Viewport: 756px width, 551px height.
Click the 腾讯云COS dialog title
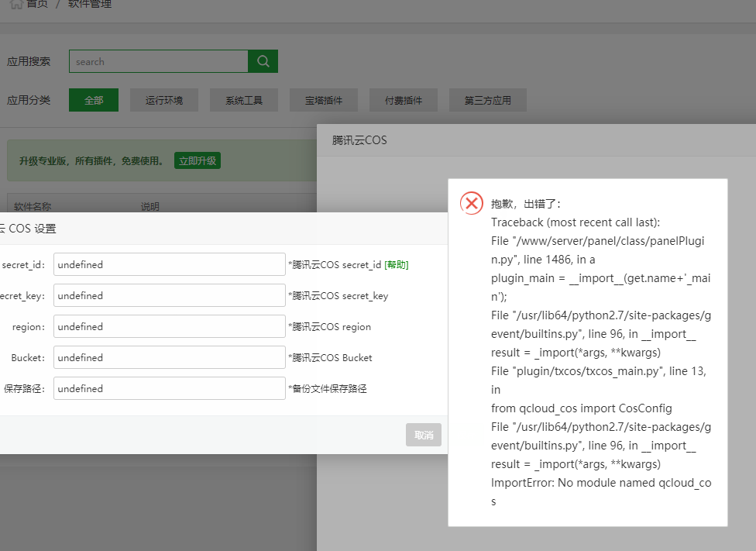click(359, 140)
